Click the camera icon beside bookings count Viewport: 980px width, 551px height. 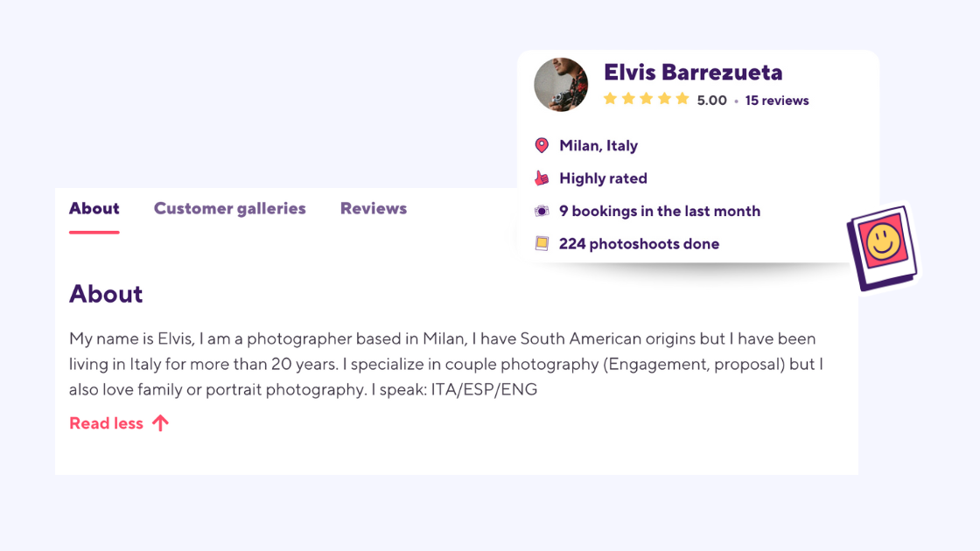point(542,210)
